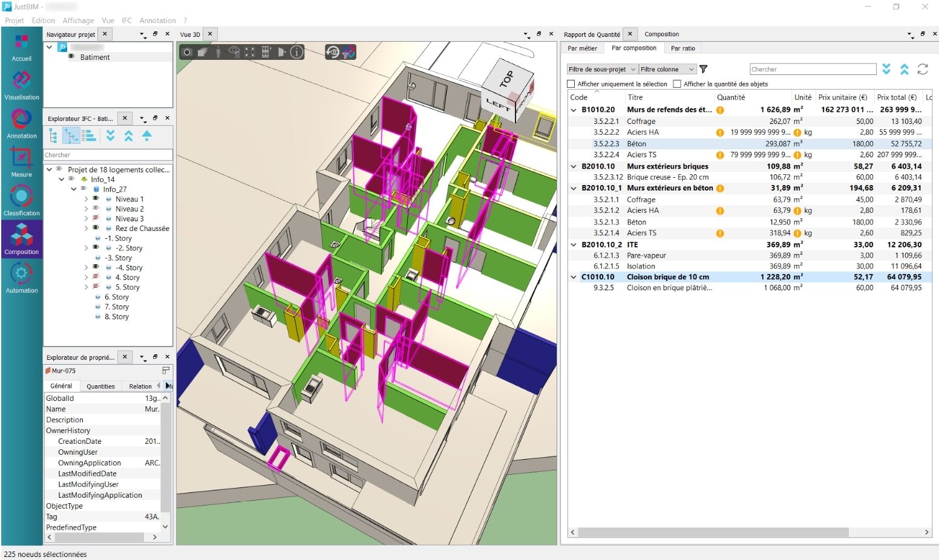Click fit-to-view icon in 3D toolbar

[x=250, y=52]
